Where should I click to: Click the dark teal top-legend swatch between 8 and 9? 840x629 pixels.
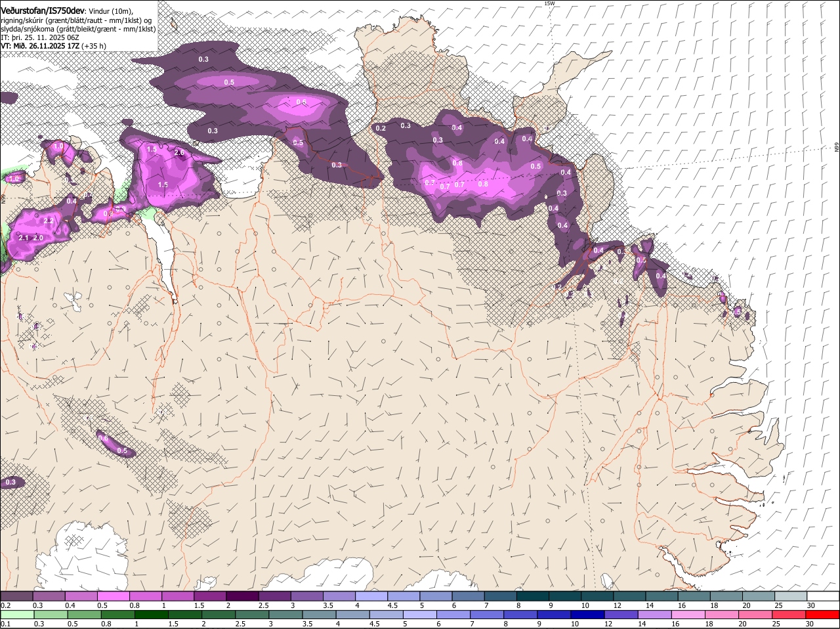pos(533,596)
